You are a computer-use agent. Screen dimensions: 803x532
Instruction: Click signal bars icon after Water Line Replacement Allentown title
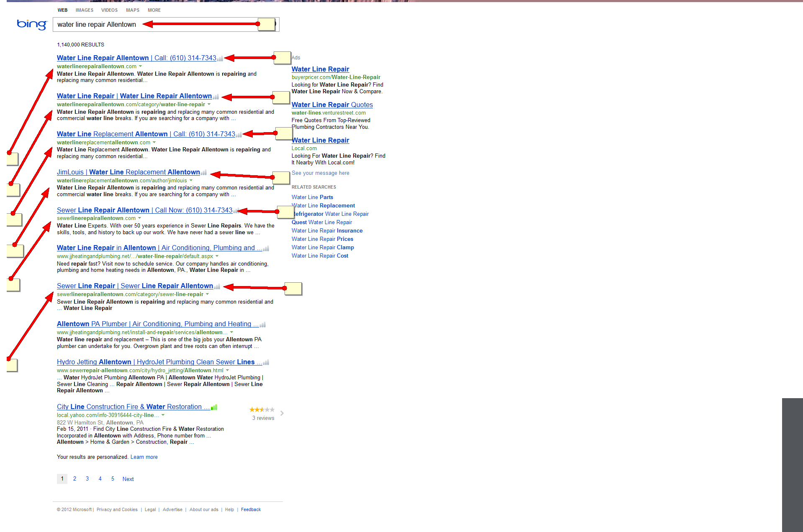pos(239,135)
